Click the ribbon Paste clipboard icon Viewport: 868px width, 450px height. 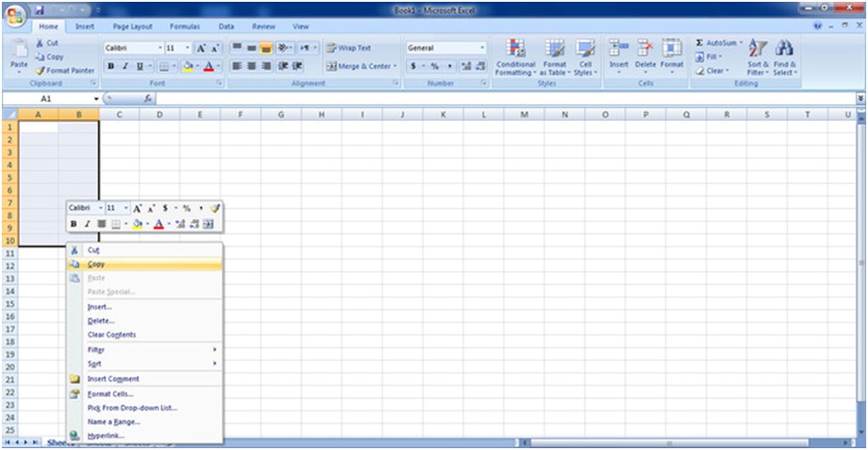[19, 50]
